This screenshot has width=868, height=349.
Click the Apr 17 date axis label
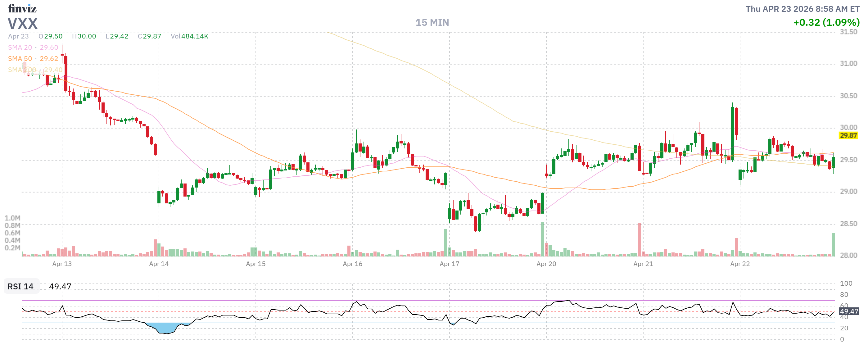(449, 264)
